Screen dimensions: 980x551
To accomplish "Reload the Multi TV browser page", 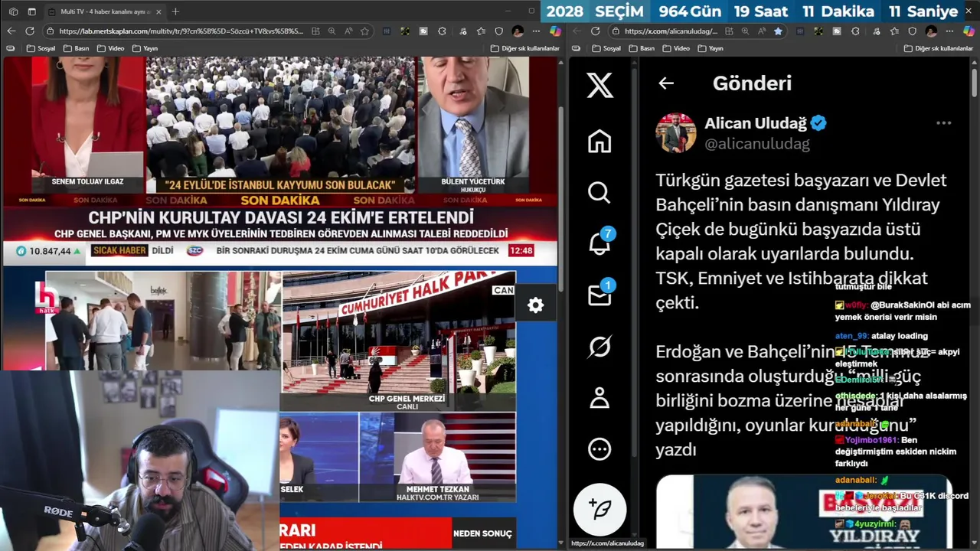I will point(30,31).
